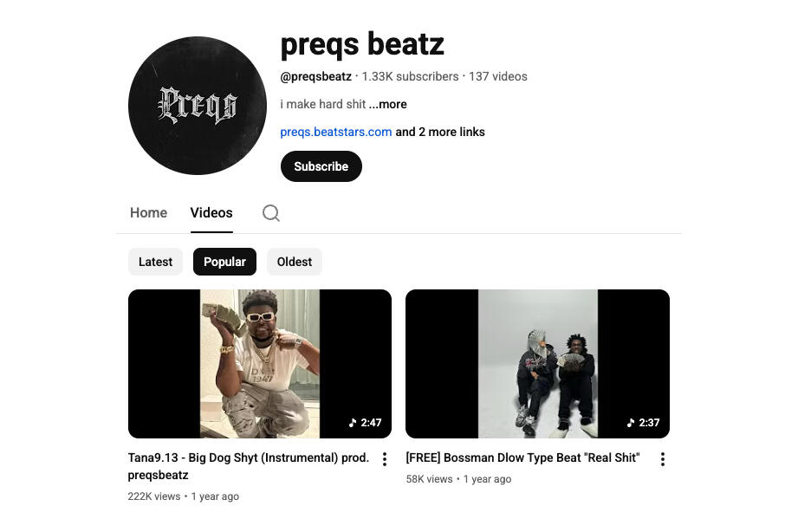Switch to the Home tab
The image size is (798, 532).
click(x=149, y=213)
